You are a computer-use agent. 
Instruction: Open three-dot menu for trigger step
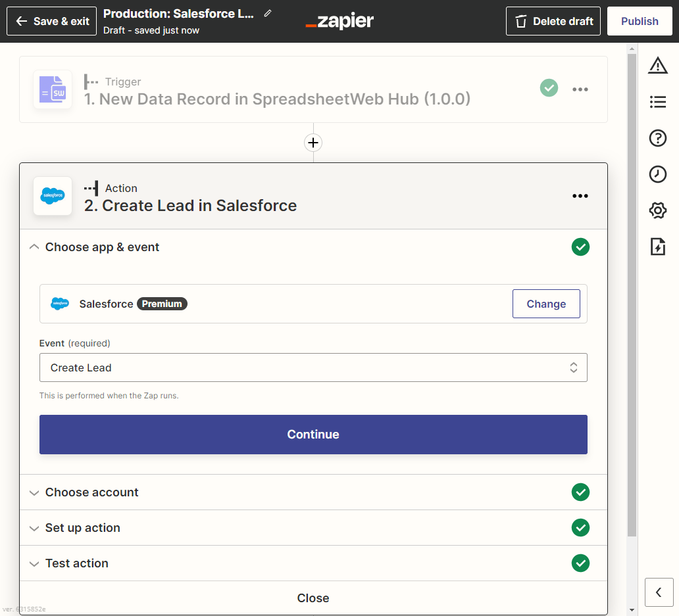(580, 89)
